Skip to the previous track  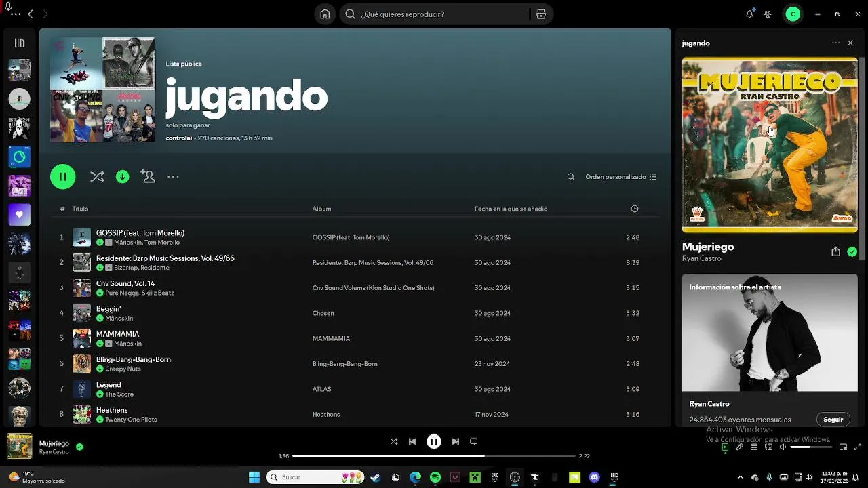tap(412, 441)
